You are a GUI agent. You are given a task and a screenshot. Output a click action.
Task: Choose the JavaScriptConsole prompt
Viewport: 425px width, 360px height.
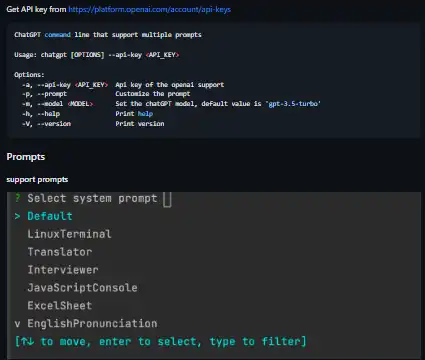click(x=82, y=288)
